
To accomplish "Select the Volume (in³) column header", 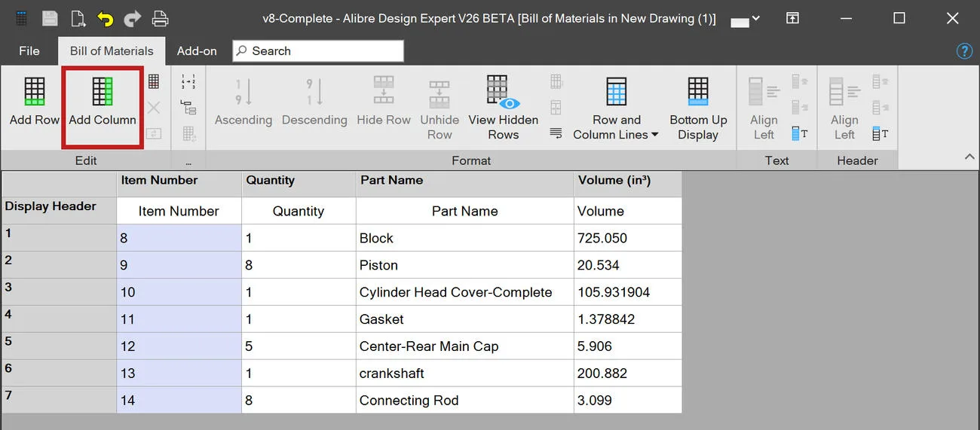I will coord(628,184).
